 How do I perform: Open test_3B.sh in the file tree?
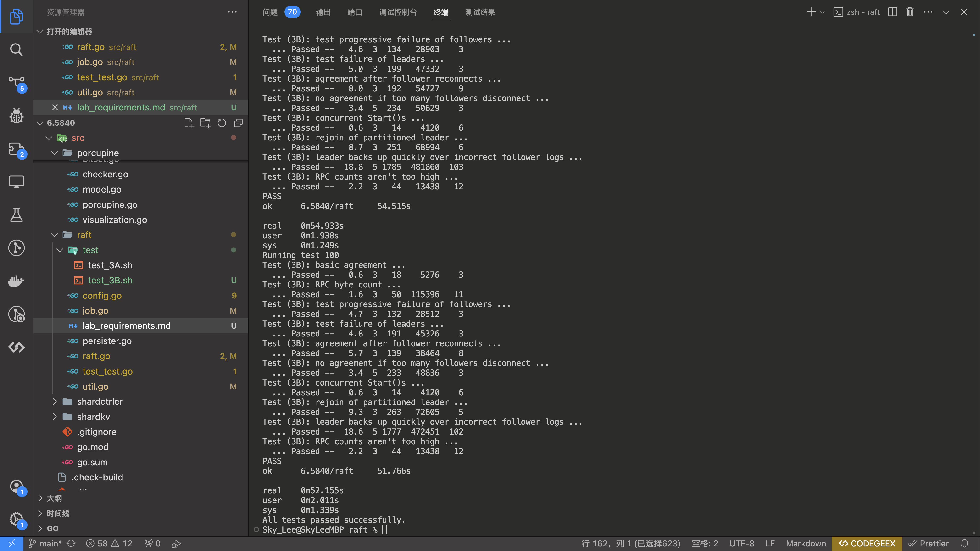coord(110,280)
